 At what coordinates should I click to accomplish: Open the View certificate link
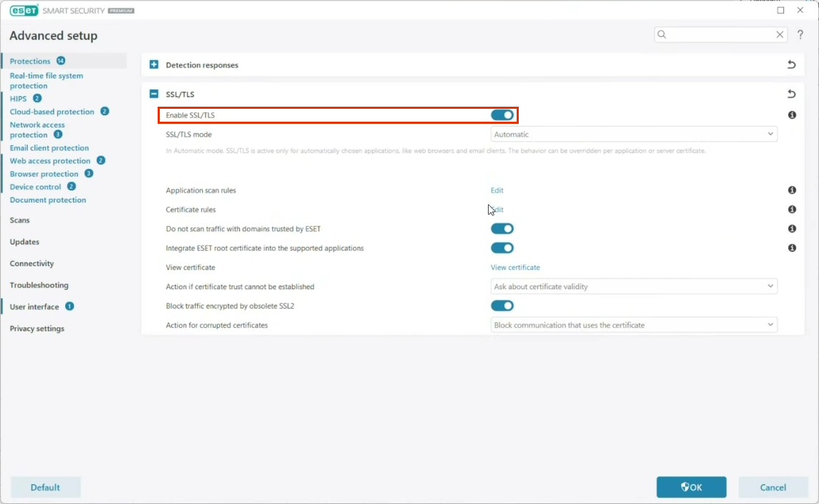pyautogui.click(x=515, y=267)
